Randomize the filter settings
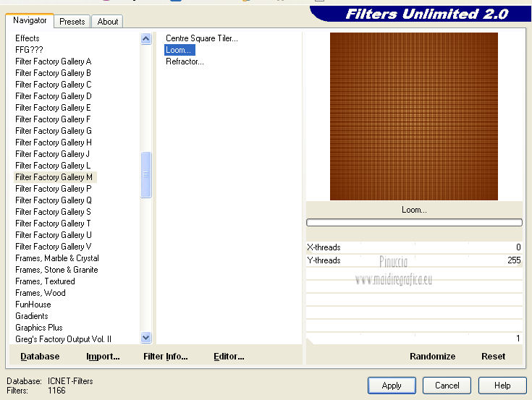 [432, 357]
